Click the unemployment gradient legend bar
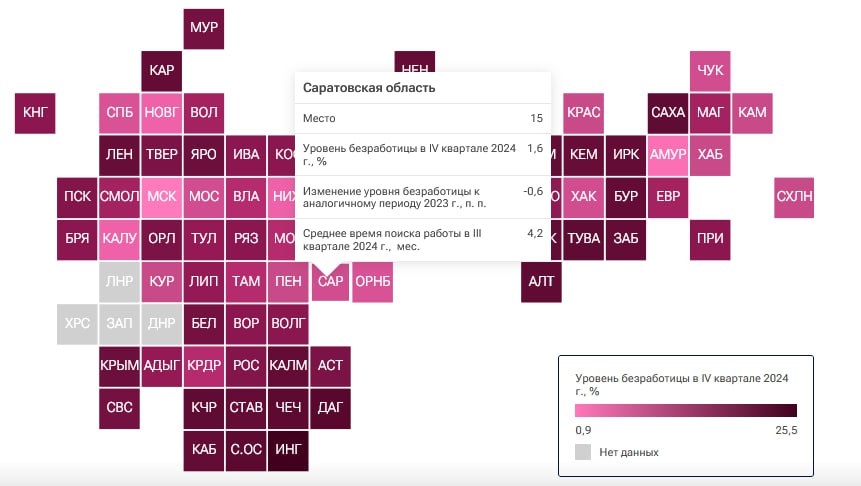Image resolution: width=861 pixels, height=486 pixels. (x=686, y=410)
